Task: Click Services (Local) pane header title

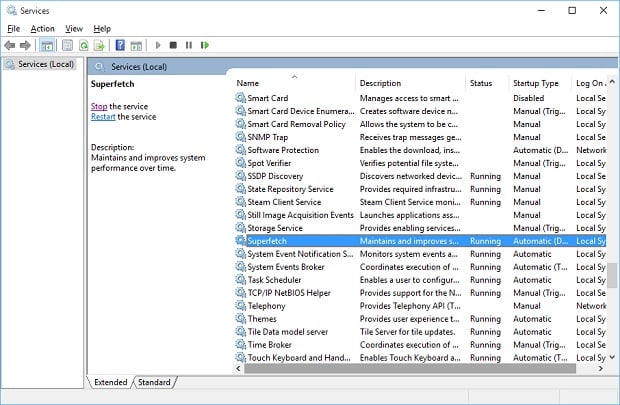Action: pos(139,67)
